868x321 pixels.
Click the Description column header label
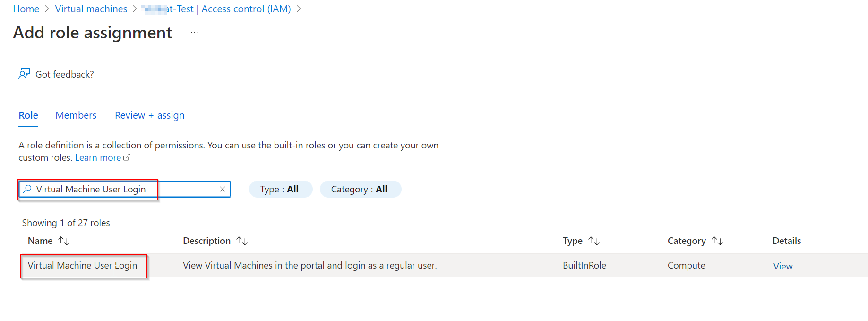tap(206, 241)
